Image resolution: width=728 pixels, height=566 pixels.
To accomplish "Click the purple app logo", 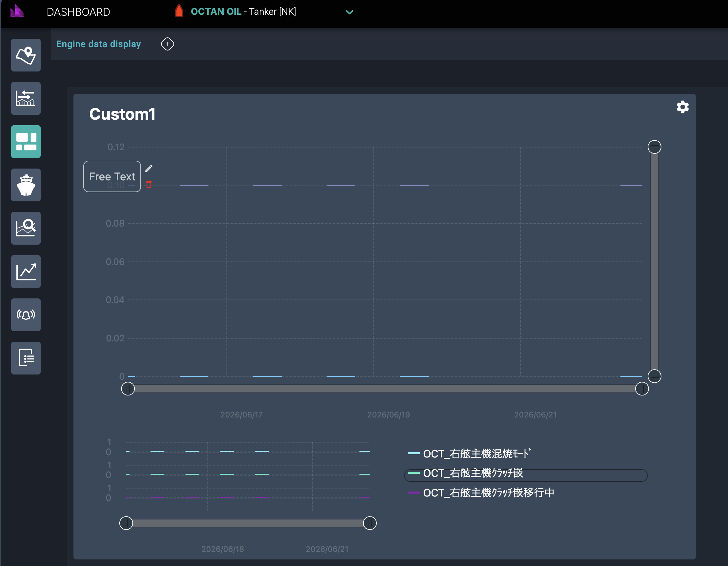I will tap(17, 11).
